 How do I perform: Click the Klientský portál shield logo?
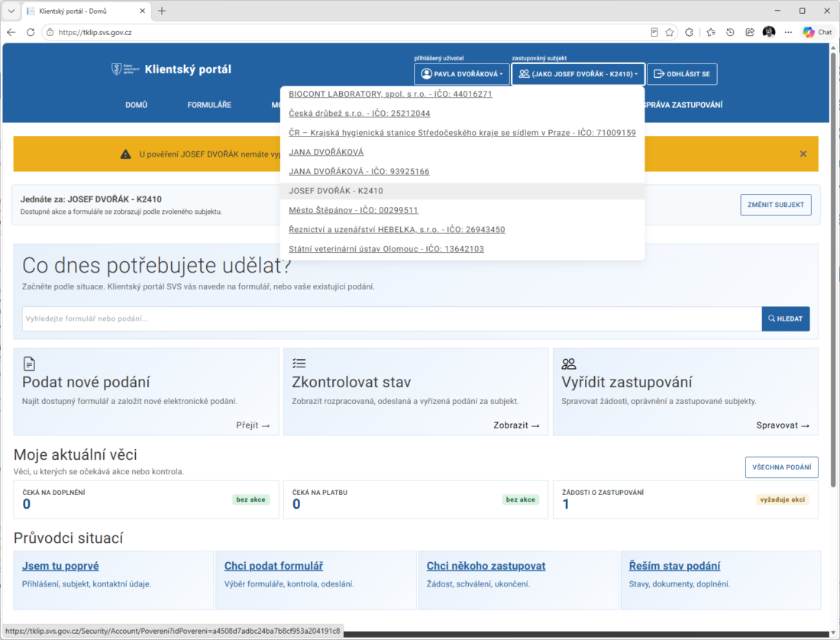[x=124, y=69]
